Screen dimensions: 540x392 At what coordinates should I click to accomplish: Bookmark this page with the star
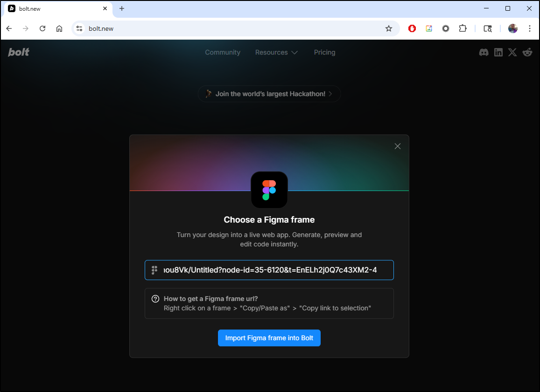click(x=389, y=28)
